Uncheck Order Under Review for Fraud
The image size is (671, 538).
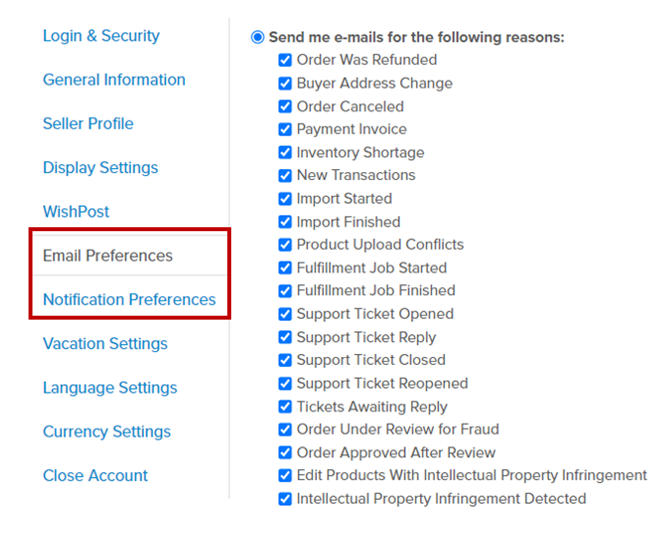[x=285, y=430]
